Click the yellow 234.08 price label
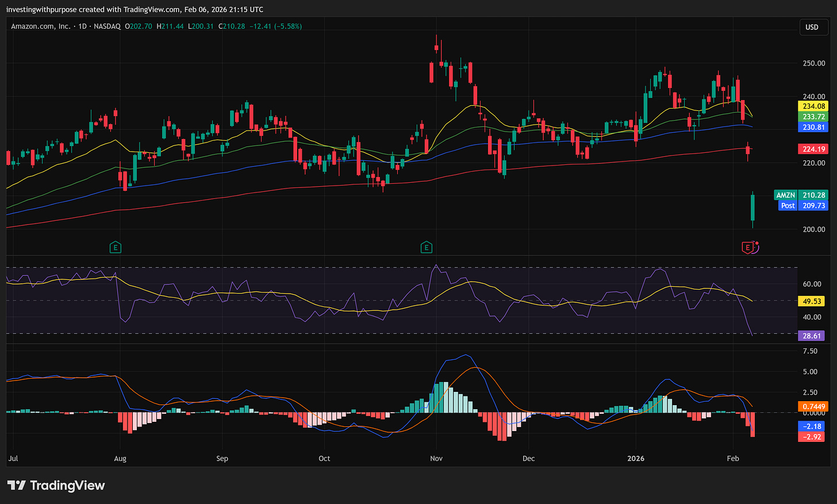Viewport: 837px width, 504px height. pos(813,106)
